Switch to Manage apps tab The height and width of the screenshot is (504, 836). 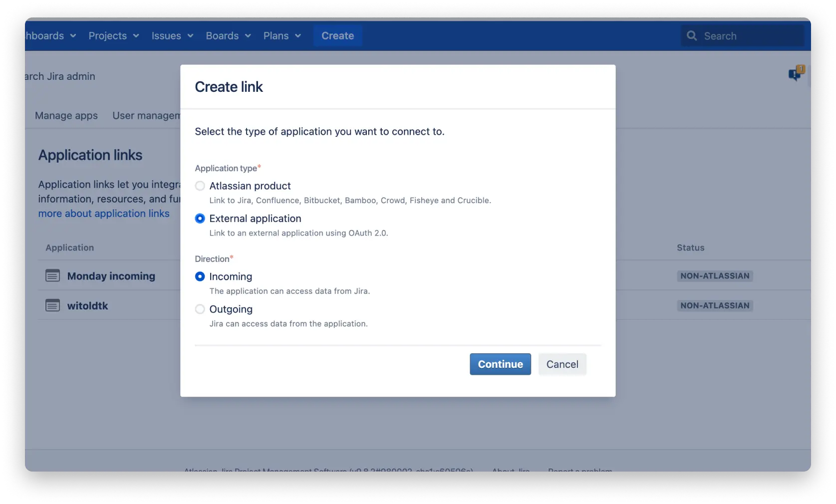coord(66,116)
